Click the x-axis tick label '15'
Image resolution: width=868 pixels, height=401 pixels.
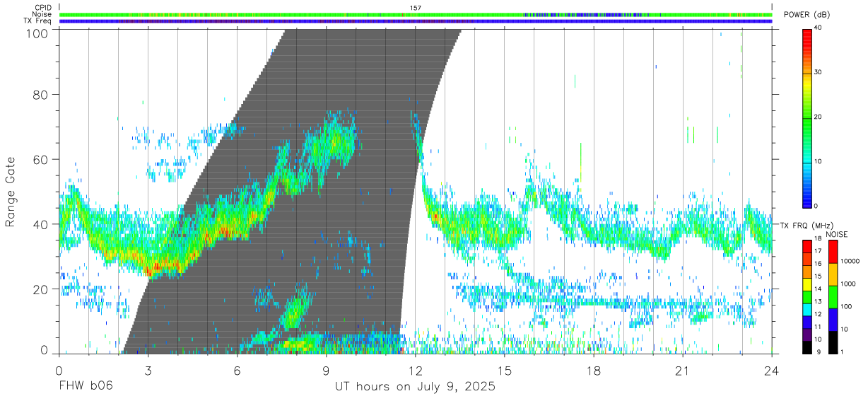point(504,371)
